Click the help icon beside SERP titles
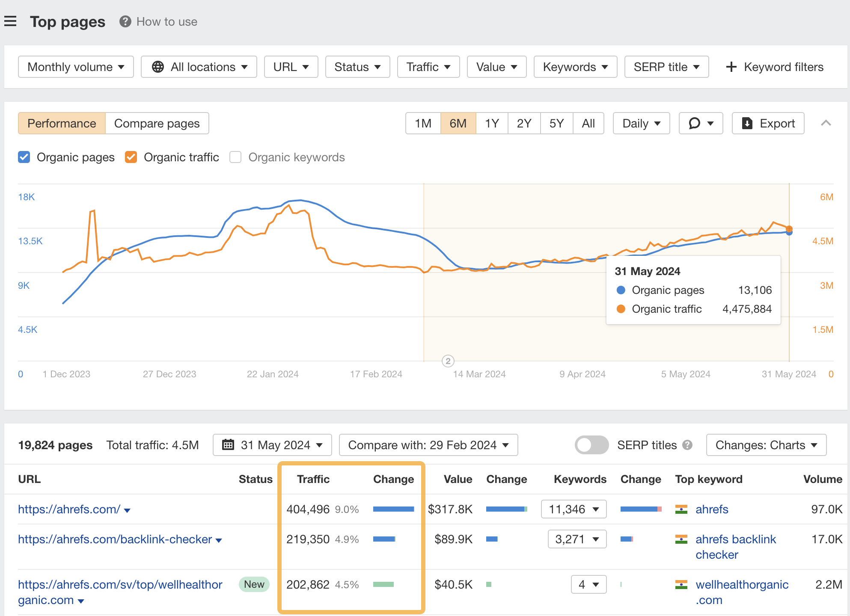The image size is (850, 616). tap(688, 445)
